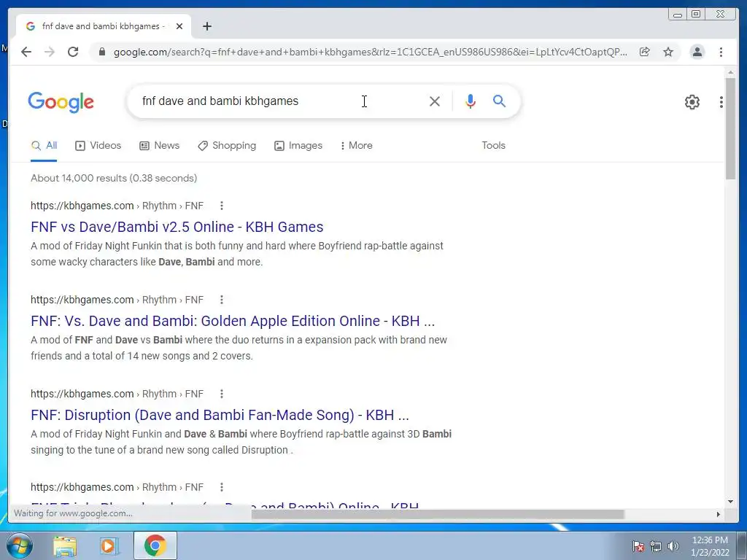This screenshot has width=747, height=560.
Task: Open options dots for fourth kbhgames result
Action: click(x=222, y=487)
